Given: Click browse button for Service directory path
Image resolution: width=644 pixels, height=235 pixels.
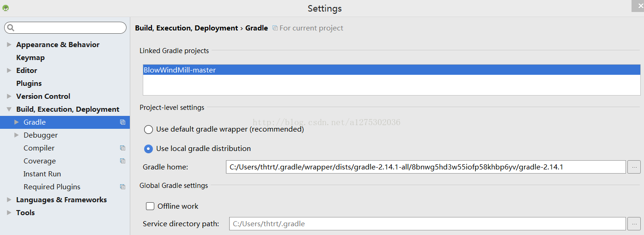Looking at the screenshot, I should tap(634, 224).
